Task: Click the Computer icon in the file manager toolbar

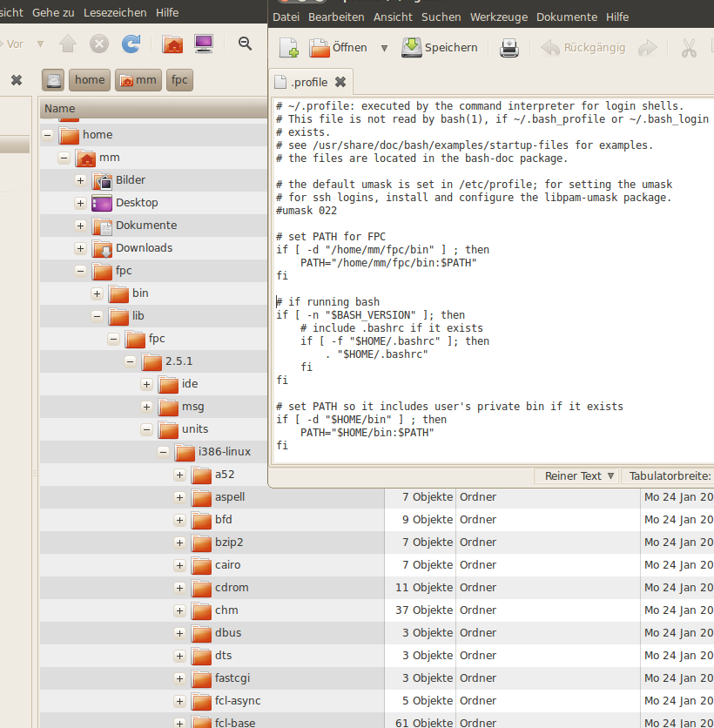Action: (x=203, y=44)
